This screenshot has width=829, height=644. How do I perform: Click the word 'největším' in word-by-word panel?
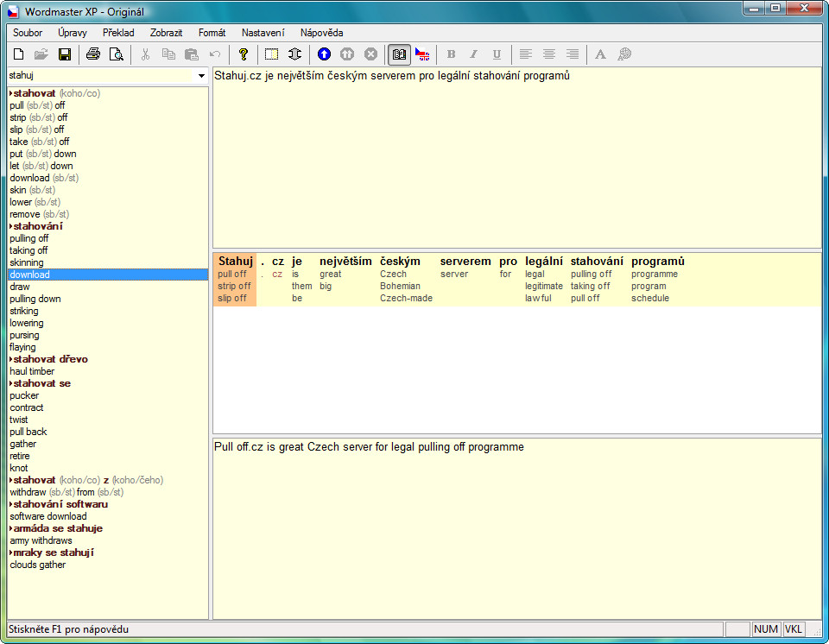(x=345, y=262)
